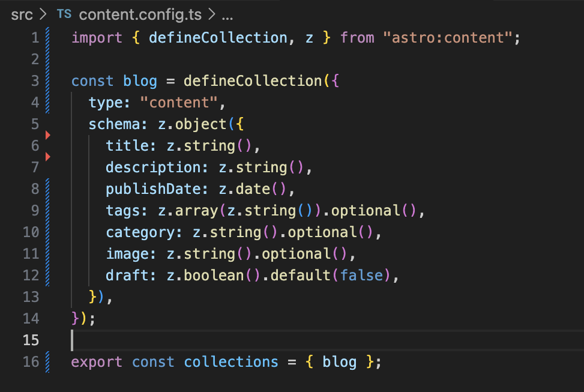This screenshot has height=392, width=584.
Task: Click blue change bar beside line 3
Action: point(48,81)
